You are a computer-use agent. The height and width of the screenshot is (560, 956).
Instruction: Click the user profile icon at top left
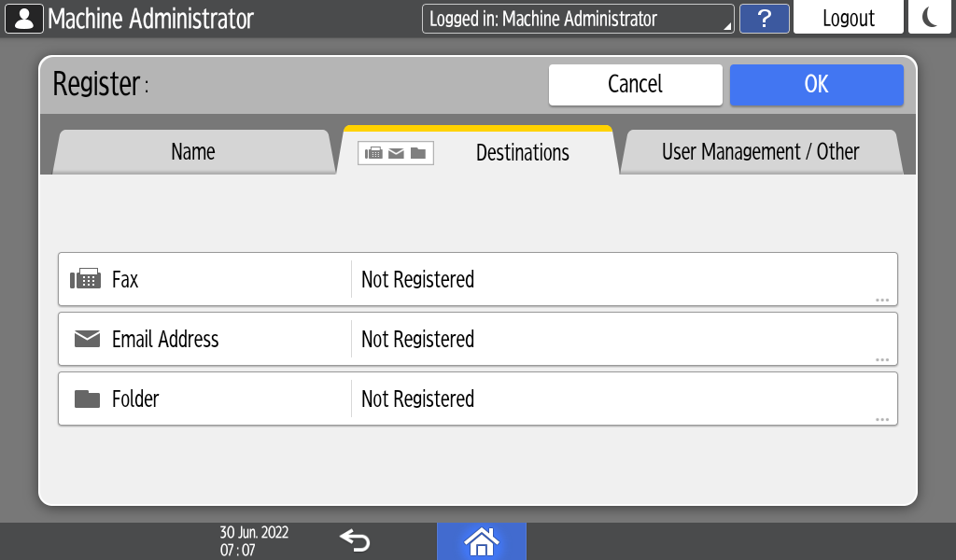tap(24, 18)
